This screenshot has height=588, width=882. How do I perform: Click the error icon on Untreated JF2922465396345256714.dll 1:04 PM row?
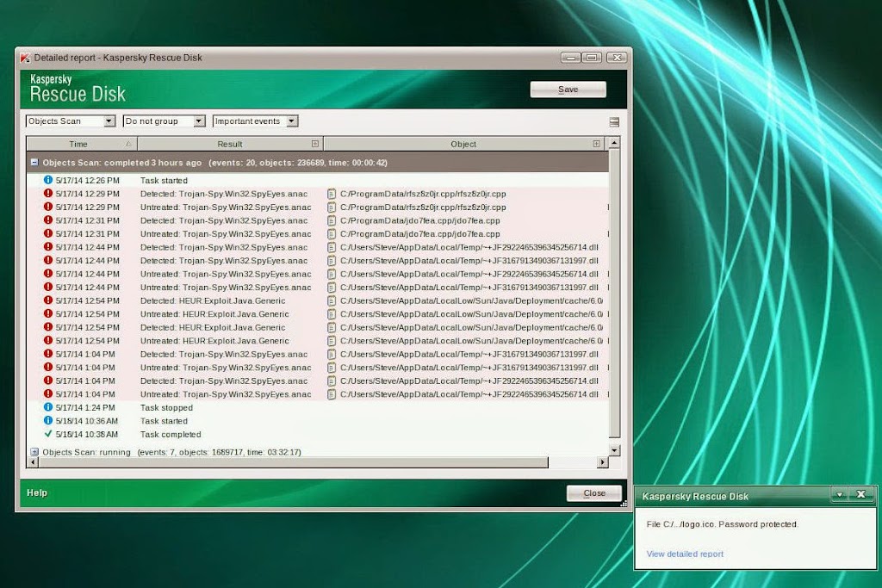[x=48, y=393]
